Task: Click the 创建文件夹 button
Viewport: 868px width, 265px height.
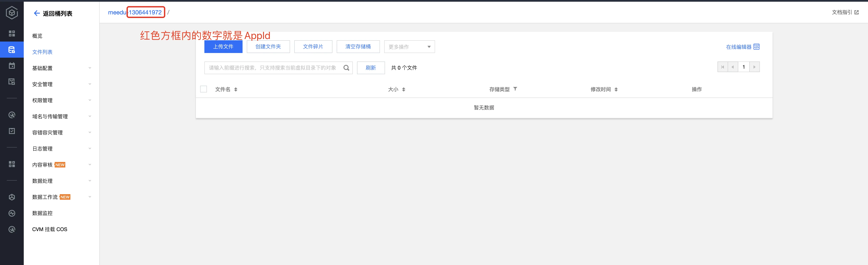Action: [x=268, y=47]
